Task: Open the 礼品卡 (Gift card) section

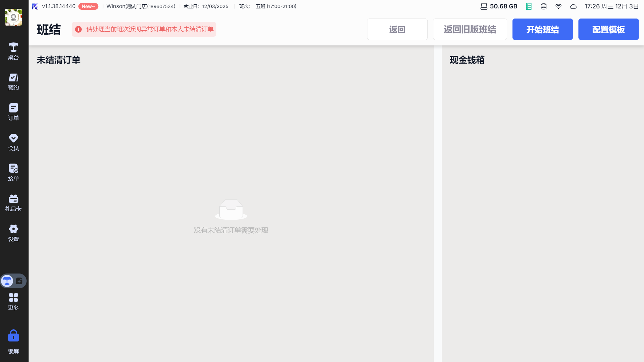Action: [13, 203]
